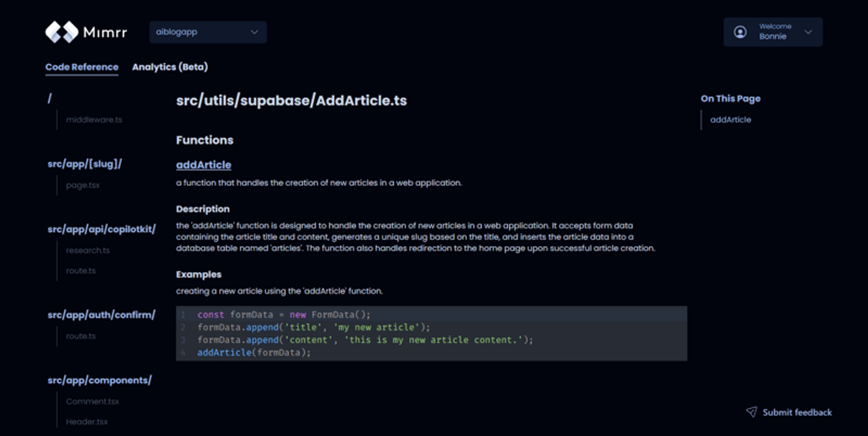Select the src/app/api/copilotkit/ folder
Screen dimensions: 868x436
(x=102, y=229)
